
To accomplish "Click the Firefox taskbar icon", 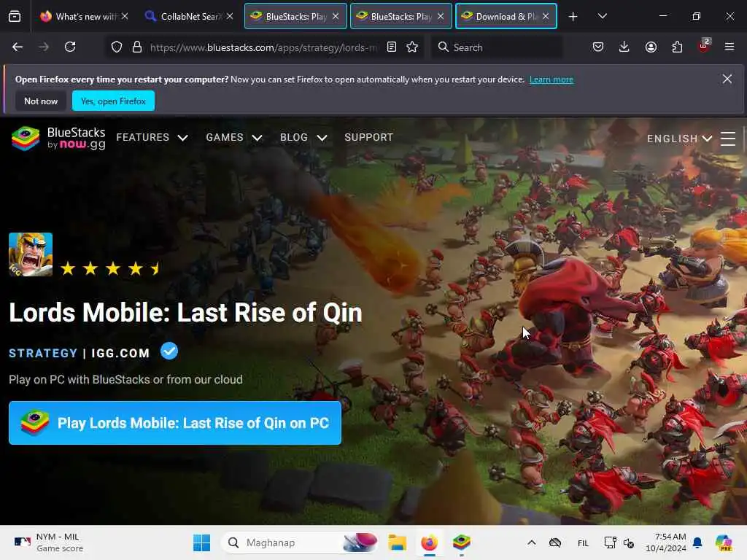I will 429,542.
